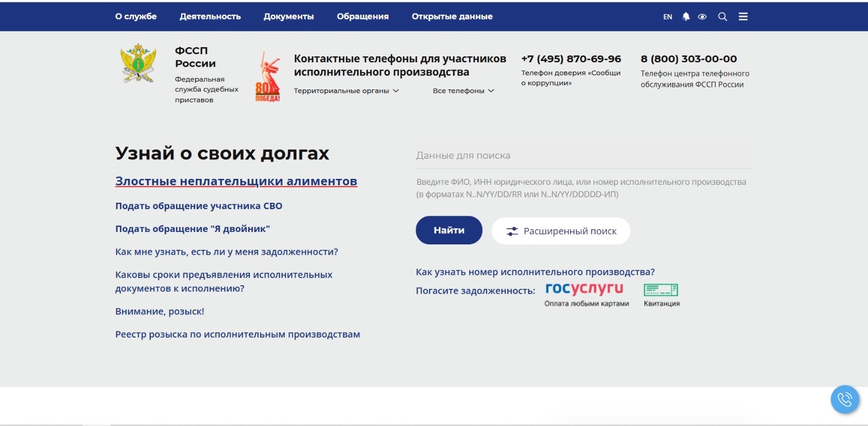
Task: Open the Обращения menu
Action: pos(362,16)
